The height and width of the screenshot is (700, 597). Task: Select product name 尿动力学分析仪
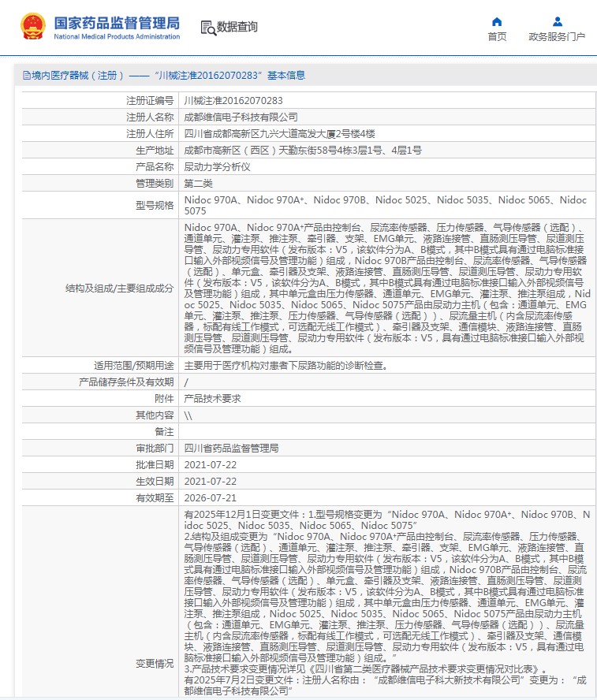pos(217,167)
